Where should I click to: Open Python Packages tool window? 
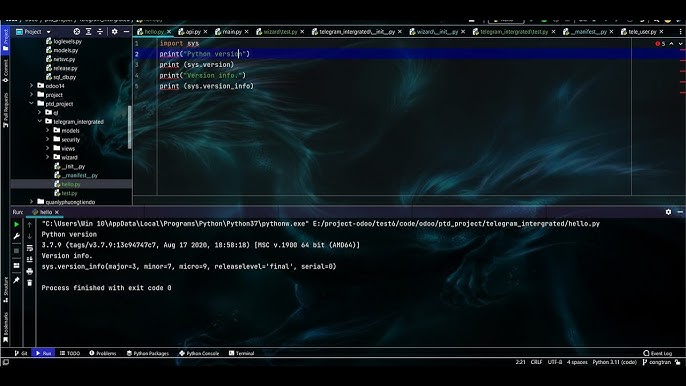pos(147,353)
